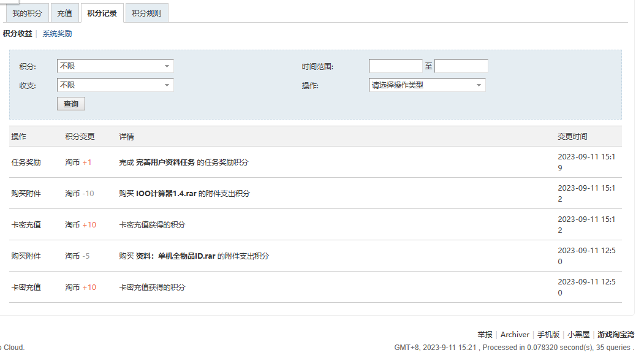Open the 请选择操作类型 dropdown
Screen dimensions: 644x358
pyautogui.click(x=427, y=85)
